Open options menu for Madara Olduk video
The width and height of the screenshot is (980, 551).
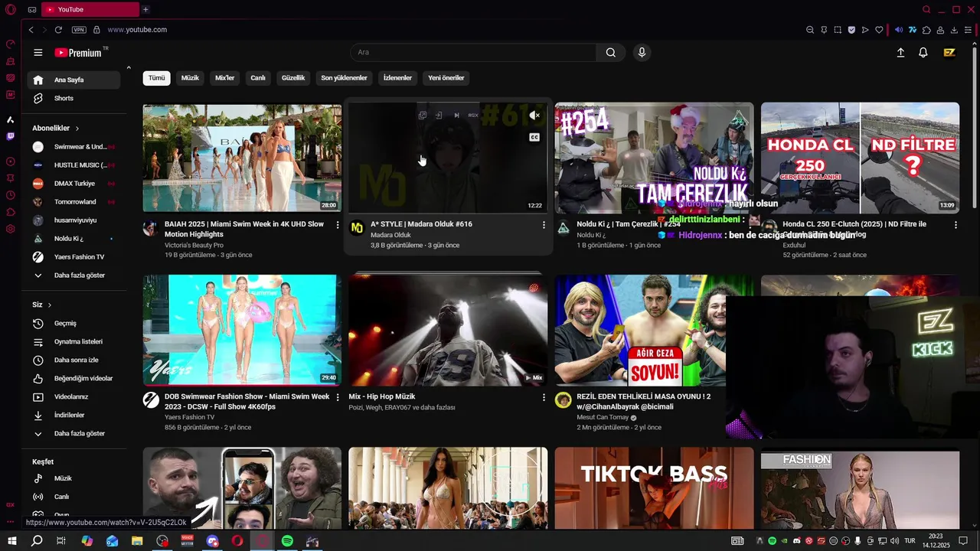544,225
